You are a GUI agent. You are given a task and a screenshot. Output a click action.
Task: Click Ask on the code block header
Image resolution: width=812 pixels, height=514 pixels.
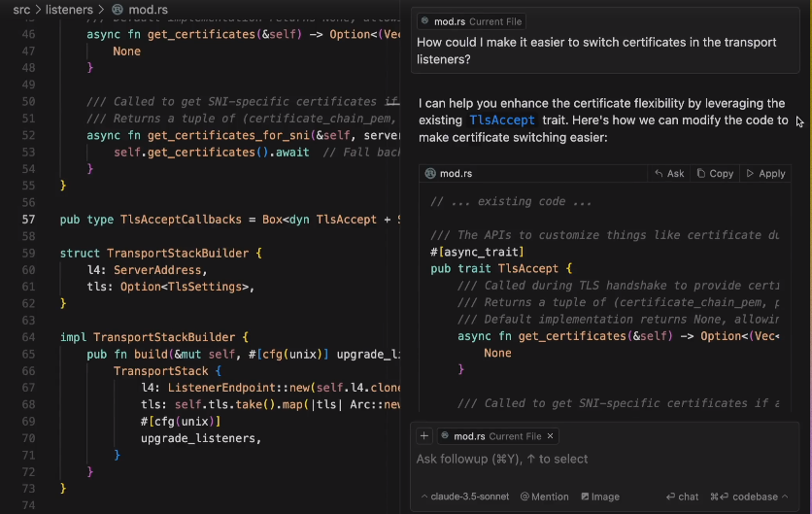coord(669,174)
